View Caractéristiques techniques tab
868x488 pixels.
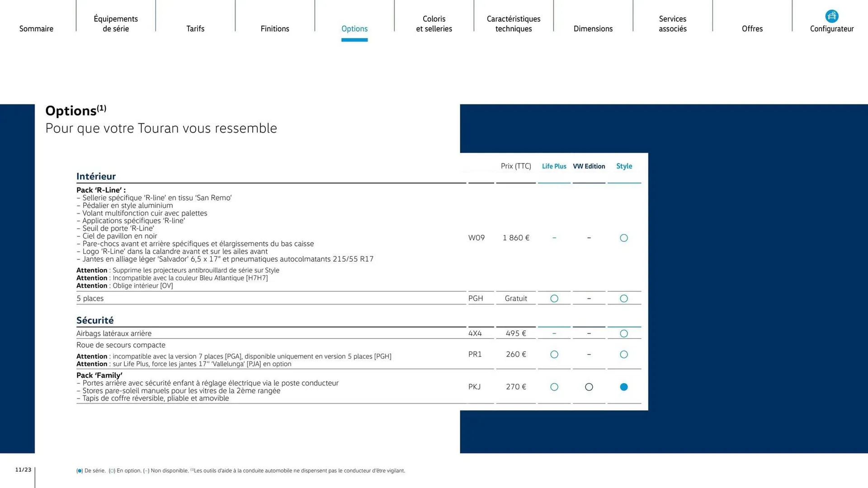click(x=514, y=23)
